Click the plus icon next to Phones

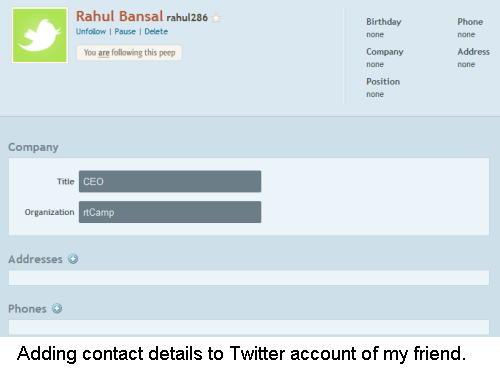coord(57,308)
